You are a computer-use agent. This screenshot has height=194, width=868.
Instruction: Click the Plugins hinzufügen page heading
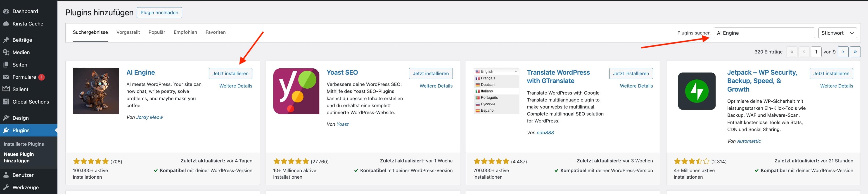[100, 12]
